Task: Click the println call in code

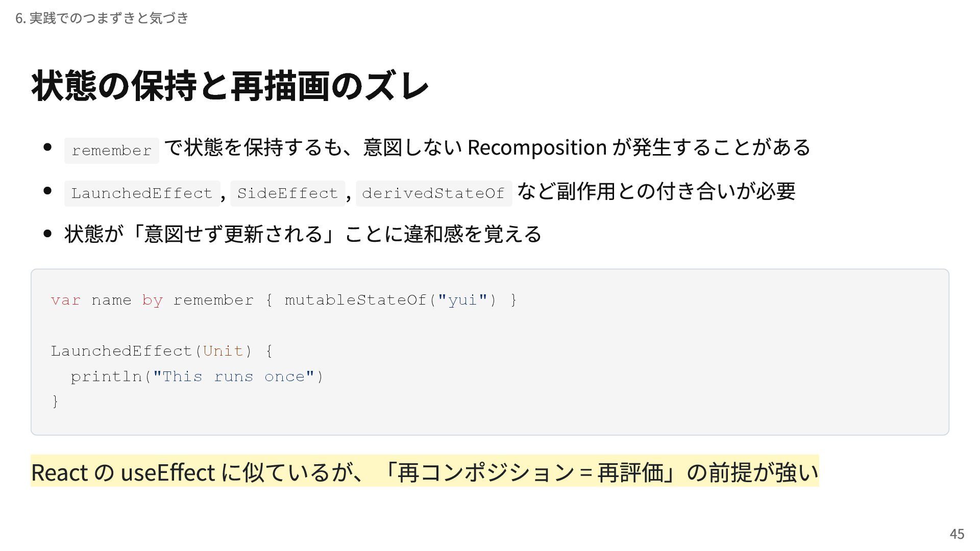Action: pos(106,377)
